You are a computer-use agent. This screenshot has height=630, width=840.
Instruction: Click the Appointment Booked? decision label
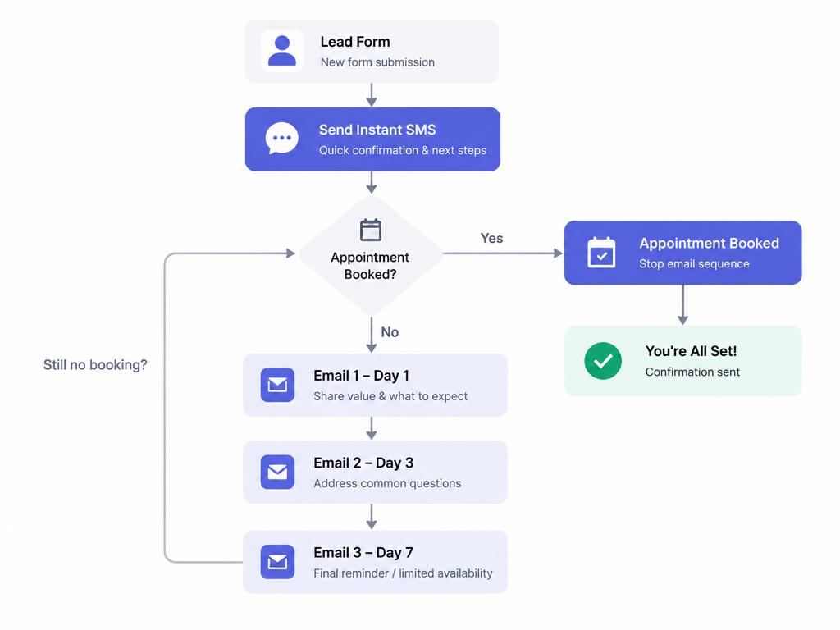(370, 266)
